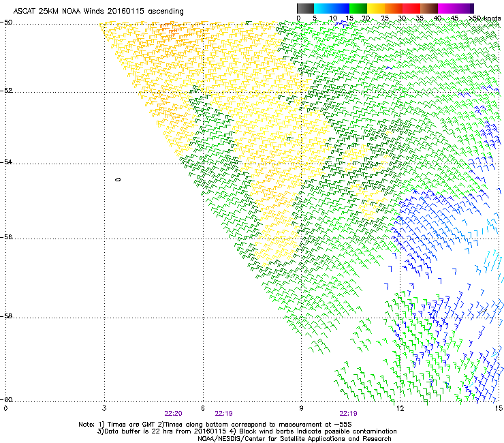Click the '-54' latitude axis label
Screen dimensions: 504x443
[x=6, y=162]
